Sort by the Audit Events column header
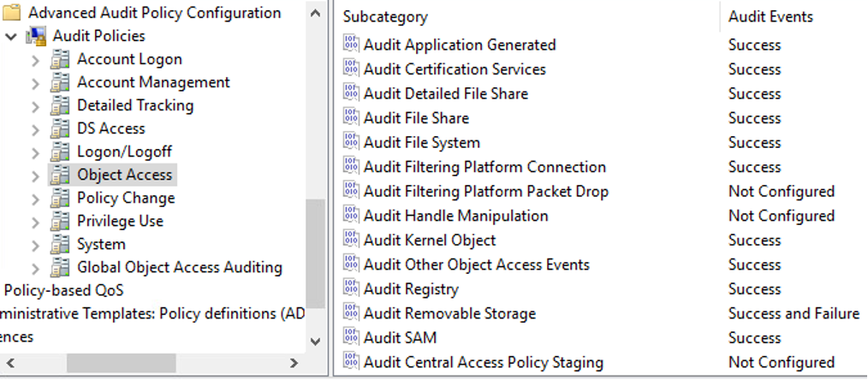Screen dimensions: 868x380 [x=770, y=17]
